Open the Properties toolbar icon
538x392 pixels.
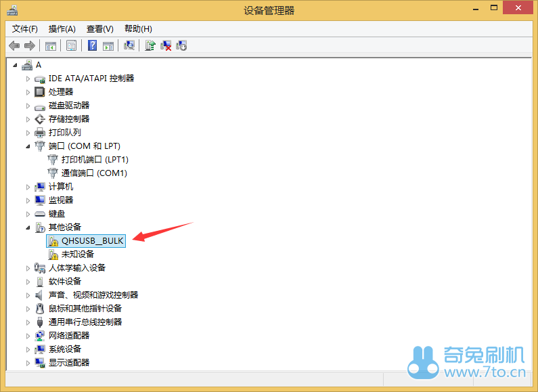71,45
